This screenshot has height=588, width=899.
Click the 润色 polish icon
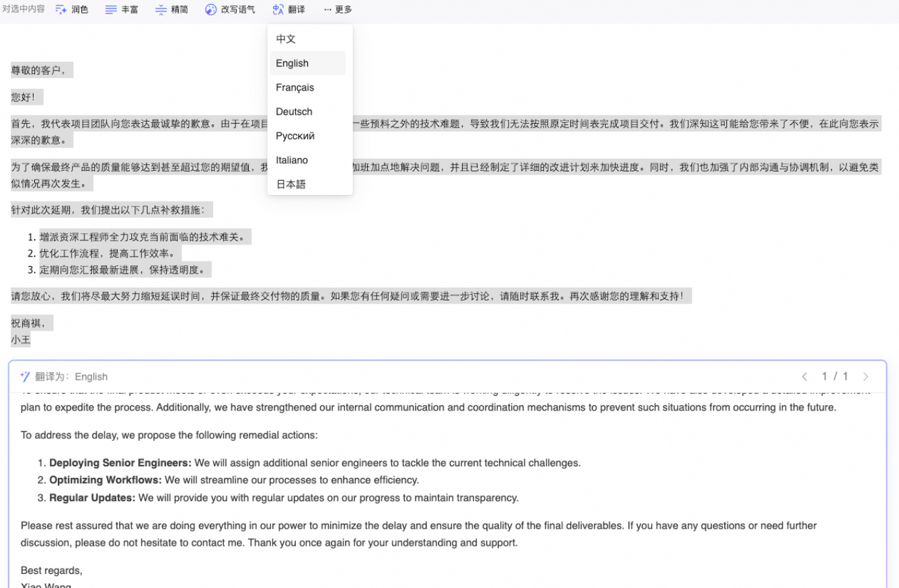[61, 9]
